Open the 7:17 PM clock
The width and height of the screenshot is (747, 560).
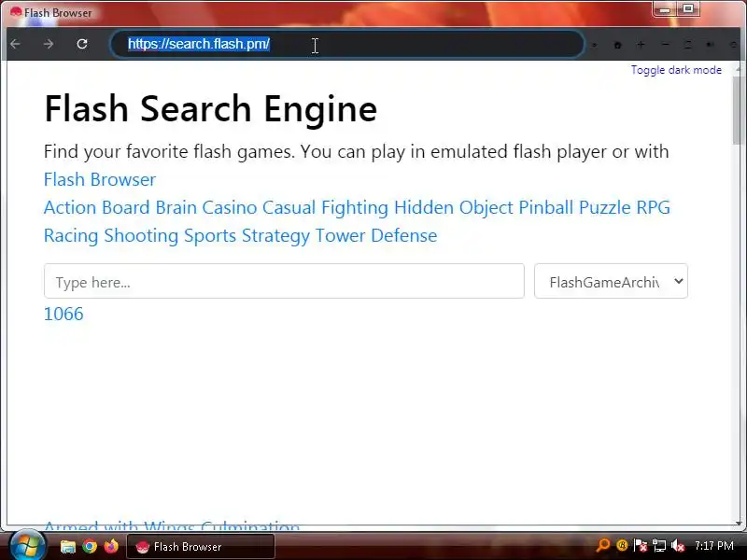(713, 545)
